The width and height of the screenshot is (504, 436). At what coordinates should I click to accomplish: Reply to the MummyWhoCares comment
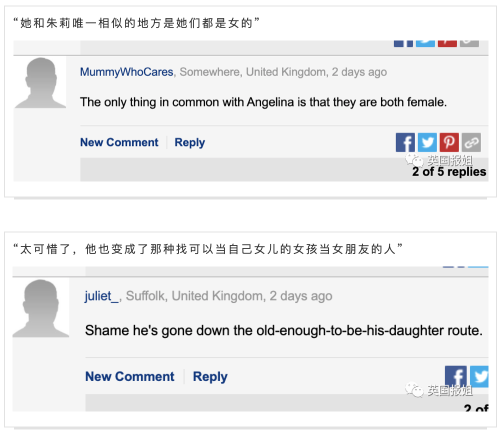[189, 142]
